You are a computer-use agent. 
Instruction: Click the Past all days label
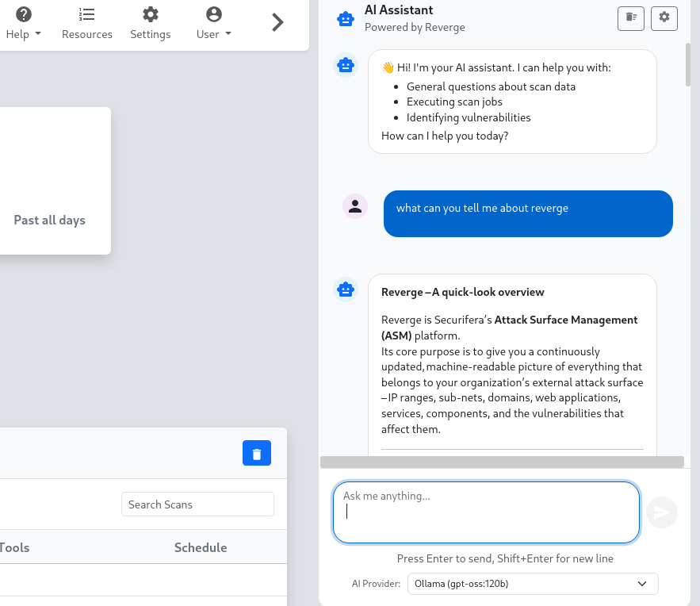(49, 220)
